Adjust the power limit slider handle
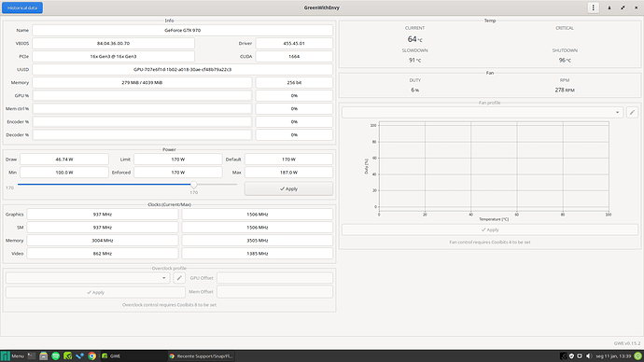Image resolution: width=644 pixels, height=362 pixels. 193,185
